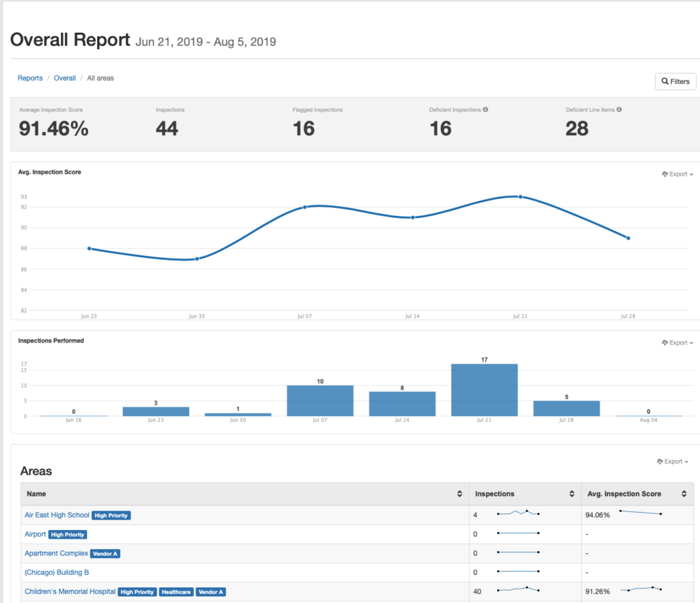The image size is (700, 603).
Task: Click the Jul 07 data point on score line
Action: click(x=305, y=207)
